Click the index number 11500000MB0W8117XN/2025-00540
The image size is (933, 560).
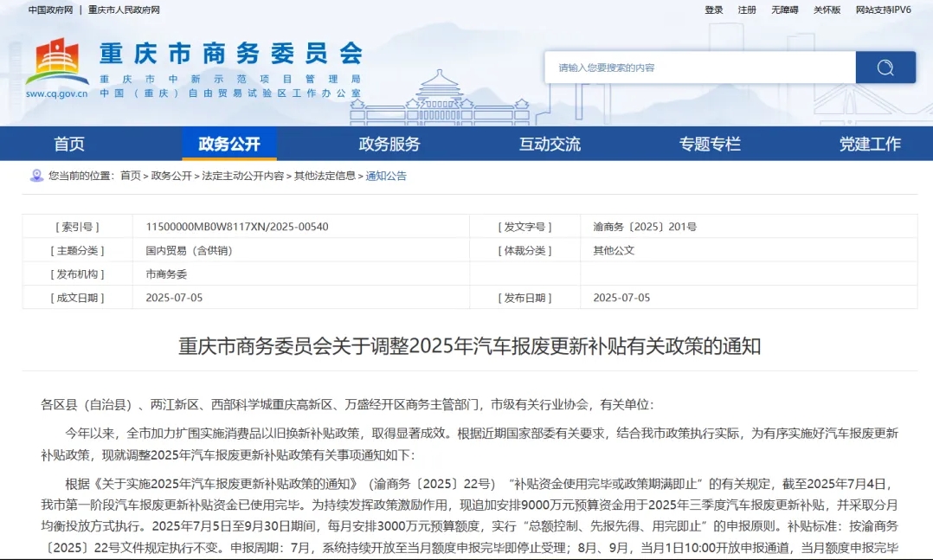(x=237, y=227)
